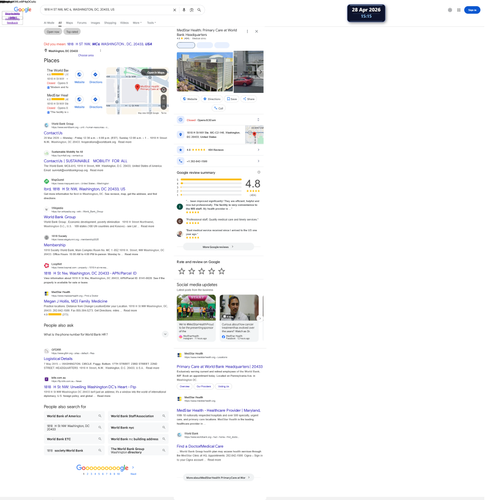
Task: Open the World Bank Group Wikipedia result
Action: pyautogui.click(x=60, y=217)
